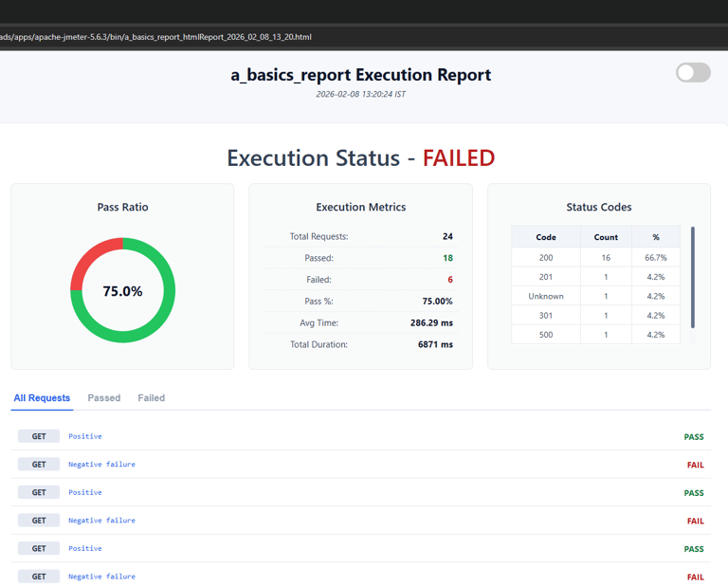Viewport: 728px width, 587px height.
Task: Click the Pass Ratio card heading
Action: 122,207
